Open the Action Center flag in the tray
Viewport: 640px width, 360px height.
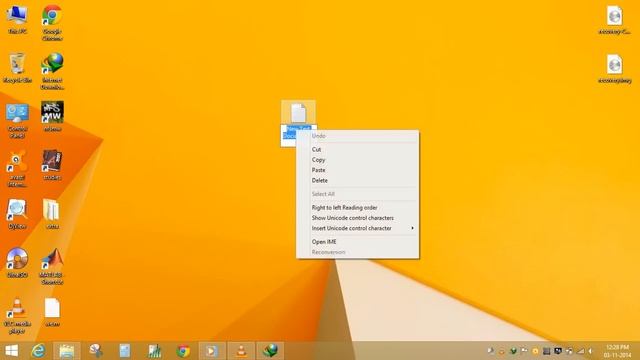point(524,351)
